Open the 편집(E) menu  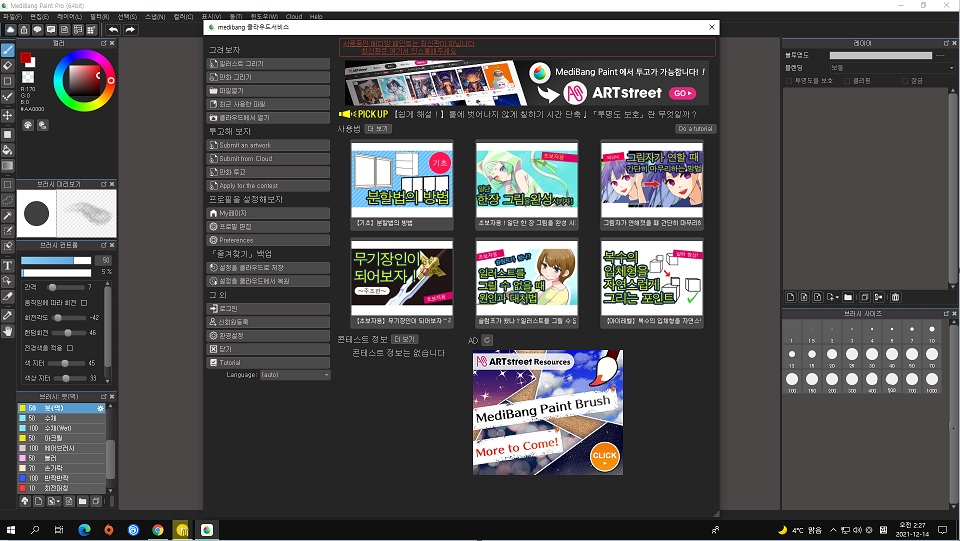[x=39, y=17]
